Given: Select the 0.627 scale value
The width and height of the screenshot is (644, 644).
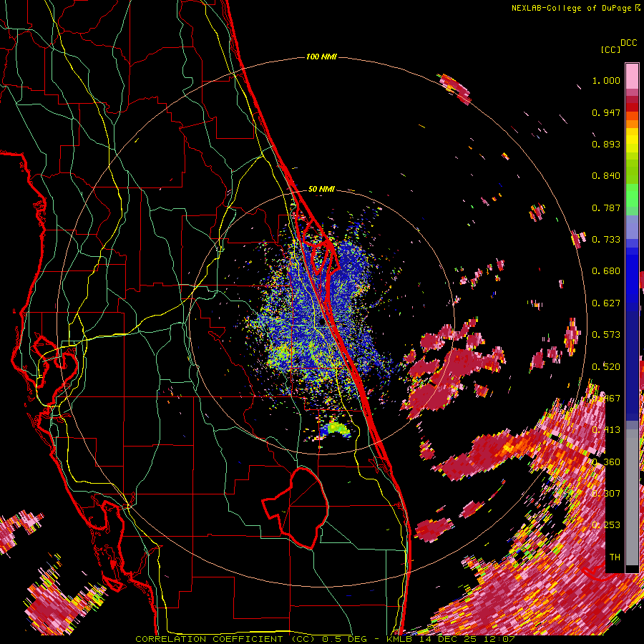Looking at the screenshot, I should (x=606, y=303).
